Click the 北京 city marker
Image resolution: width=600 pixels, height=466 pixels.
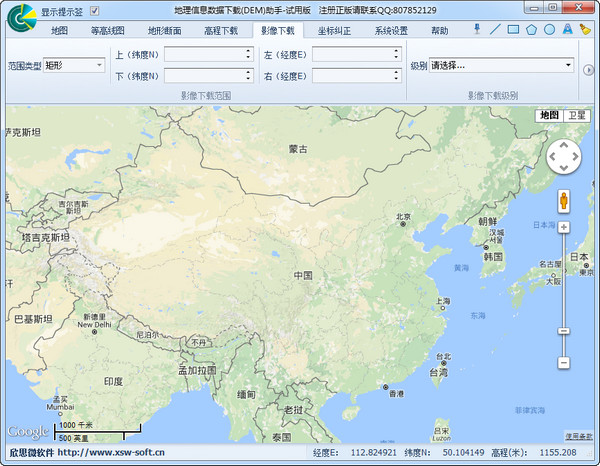click(403, 224)
